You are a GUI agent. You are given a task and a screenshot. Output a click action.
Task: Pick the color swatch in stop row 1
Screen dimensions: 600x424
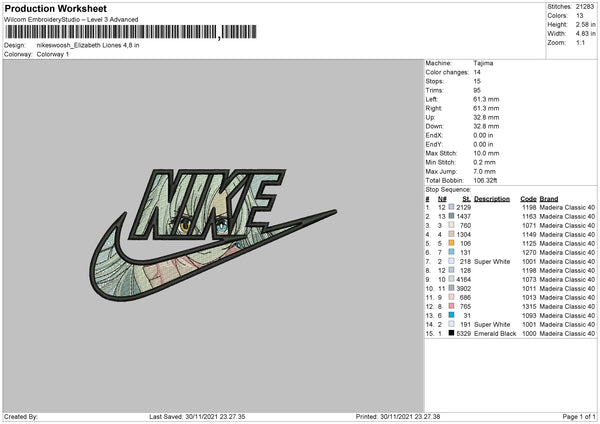click(x=452, y=207)
